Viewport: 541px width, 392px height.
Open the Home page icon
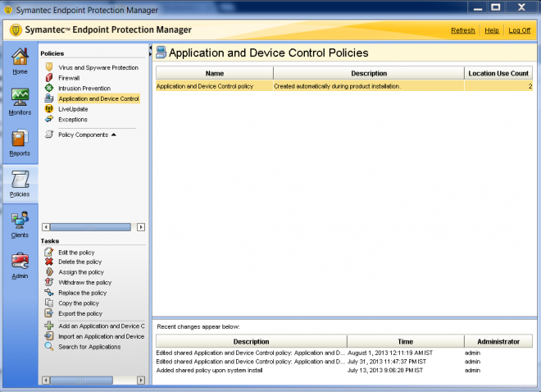pos(20,57)
